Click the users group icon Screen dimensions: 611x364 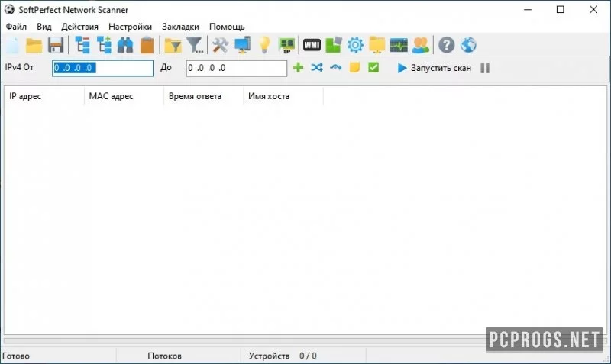click(x=421, y=45)
